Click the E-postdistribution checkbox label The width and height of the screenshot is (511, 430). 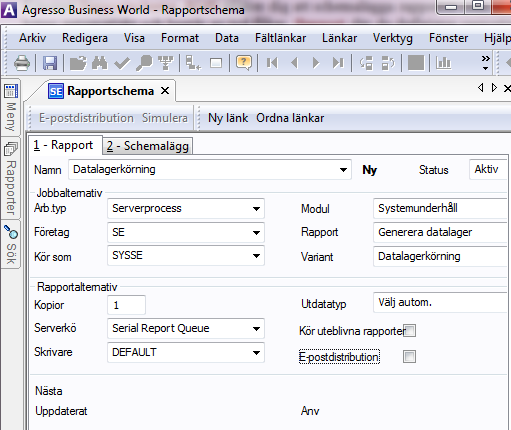(x=339, y=357)
